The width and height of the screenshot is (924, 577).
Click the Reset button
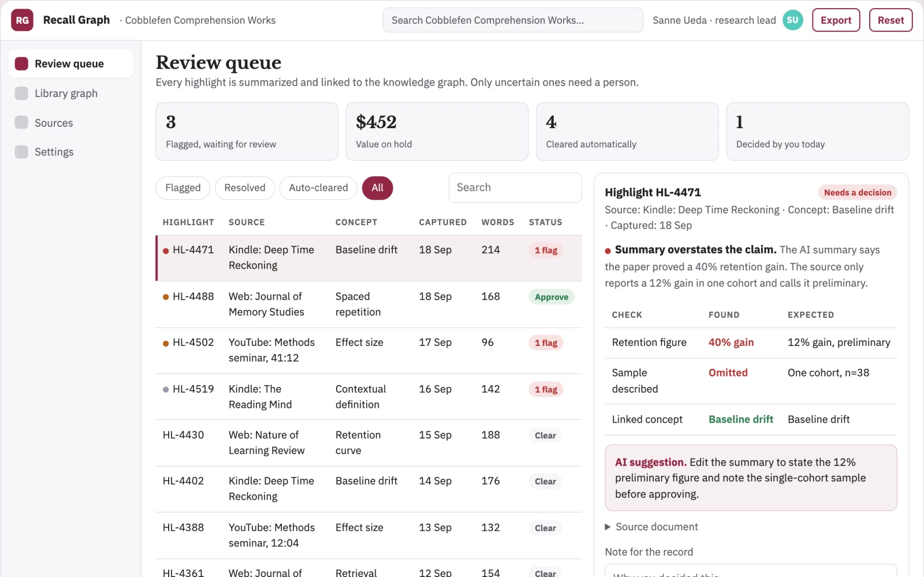891,20
